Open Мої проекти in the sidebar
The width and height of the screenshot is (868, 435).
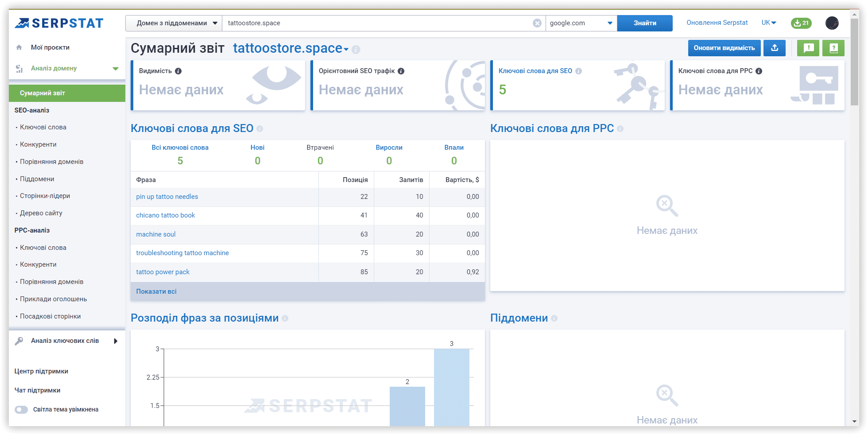click(50, 47)
